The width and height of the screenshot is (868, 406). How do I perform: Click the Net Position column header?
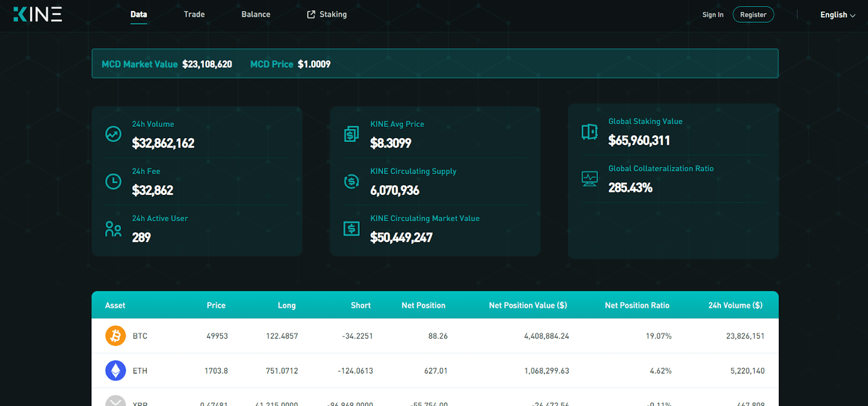coord(424,305)
